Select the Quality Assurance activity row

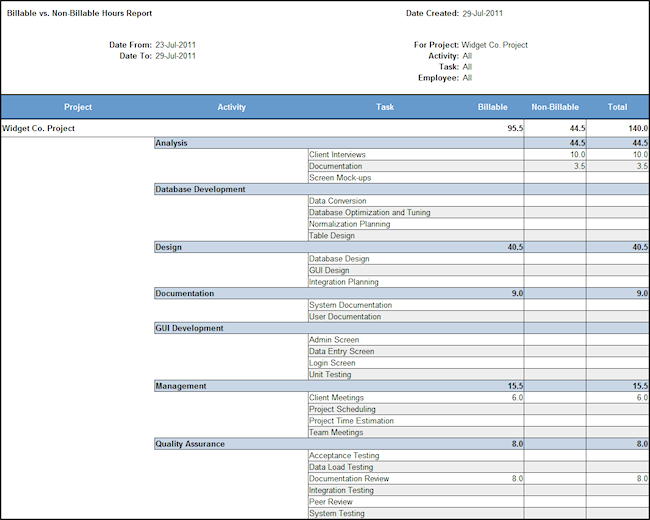(401, 444)
